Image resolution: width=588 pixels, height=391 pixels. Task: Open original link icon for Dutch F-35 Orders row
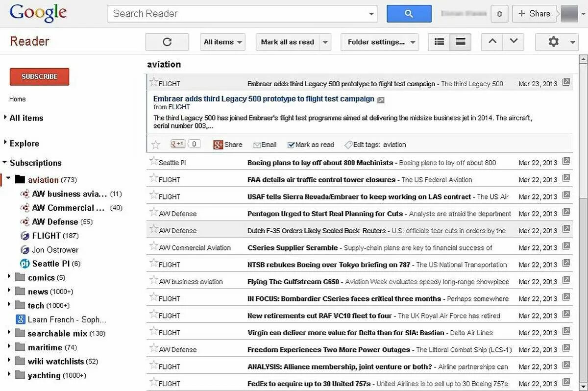[x=566, y=229]
